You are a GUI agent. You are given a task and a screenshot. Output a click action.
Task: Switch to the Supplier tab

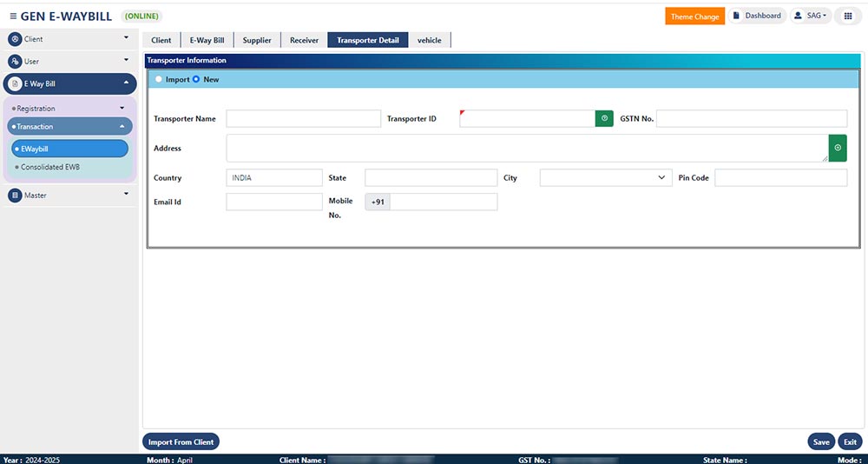pos(257,40)
